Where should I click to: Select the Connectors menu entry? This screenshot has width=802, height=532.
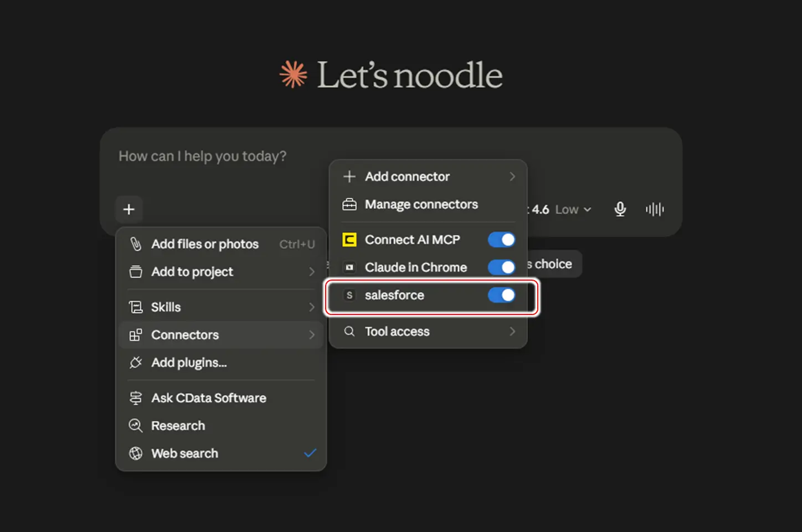(221, 335)
